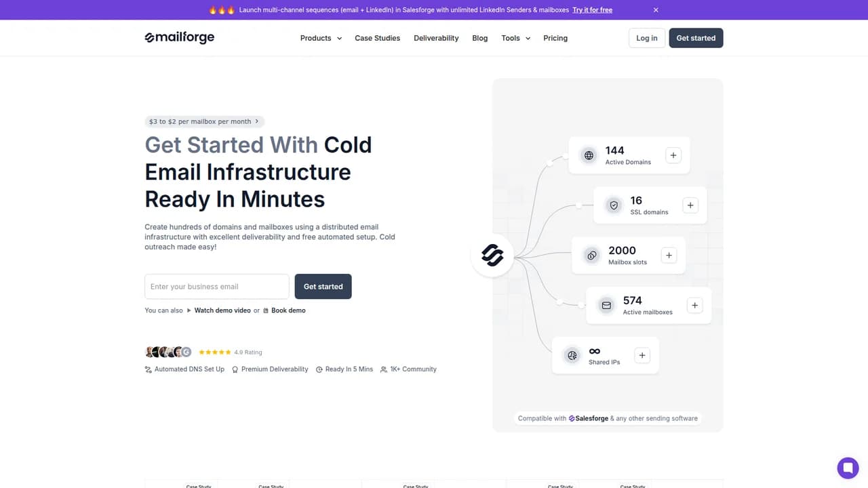
Task: Click the envelope icon beside Active mailboxes
Action: [606, 306]
